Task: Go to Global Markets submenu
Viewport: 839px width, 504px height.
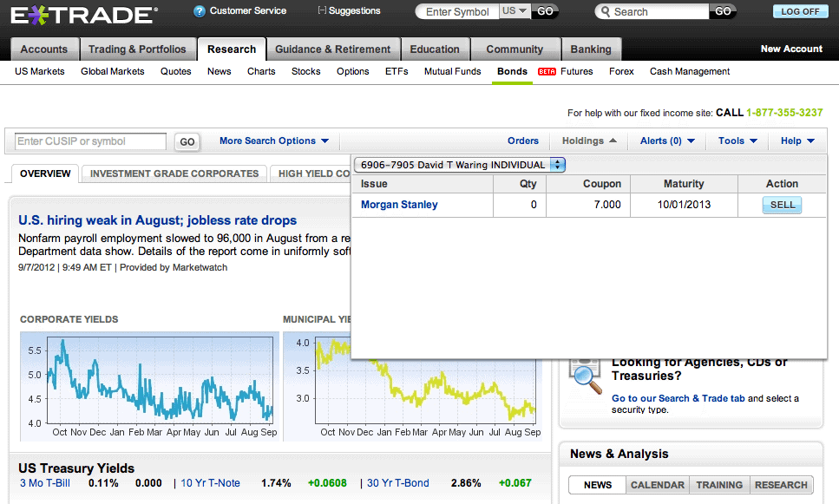Action: 113,72
